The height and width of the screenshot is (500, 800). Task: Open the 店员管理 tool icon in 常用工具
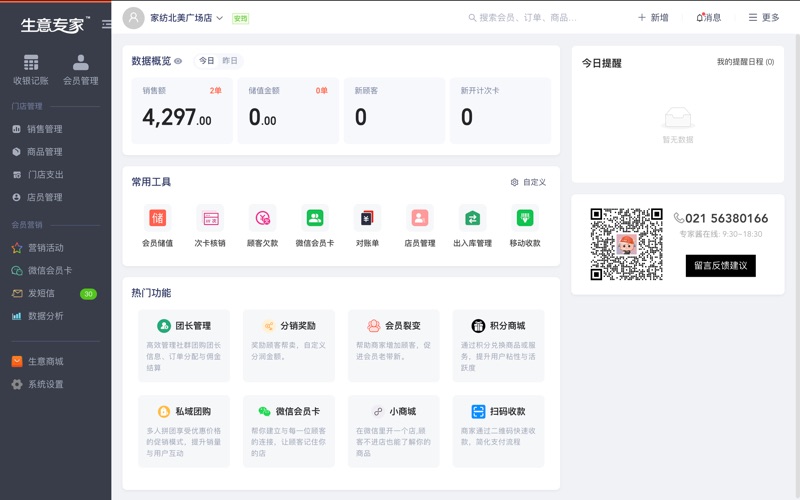(420, 218)
